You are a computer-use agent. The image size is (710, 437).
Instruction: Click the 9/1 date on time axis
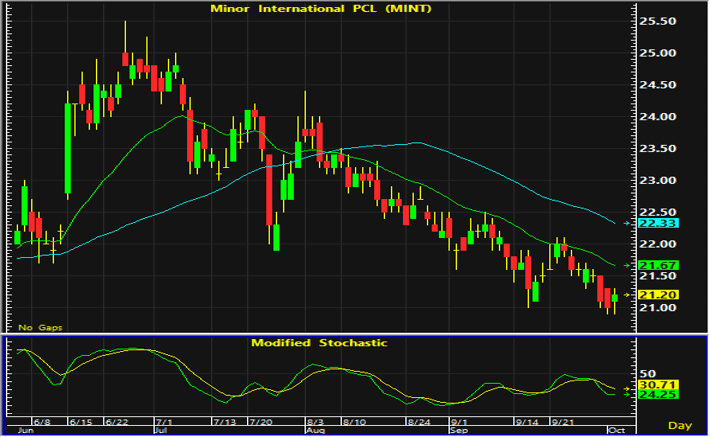point(460,422)
